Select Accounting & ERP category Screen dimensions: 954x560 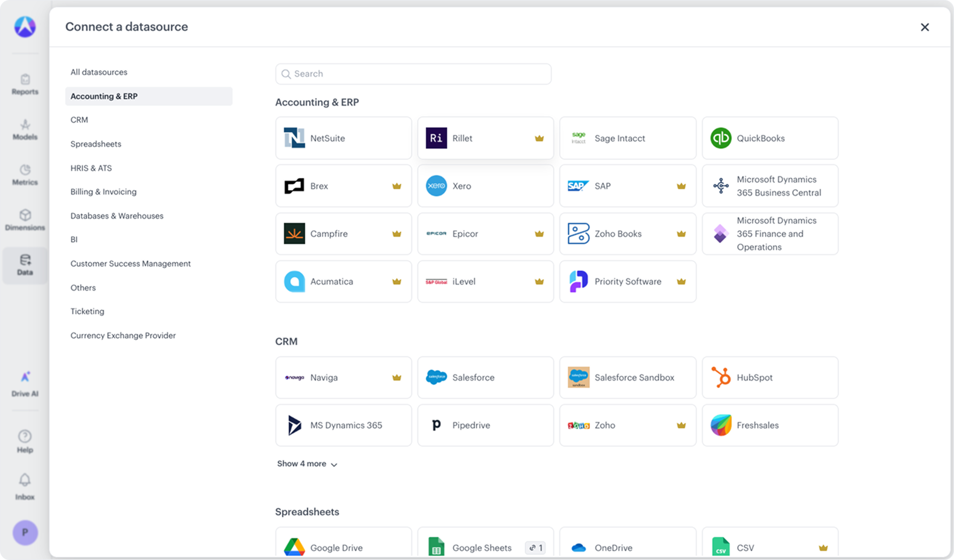(x=149, y=96)
